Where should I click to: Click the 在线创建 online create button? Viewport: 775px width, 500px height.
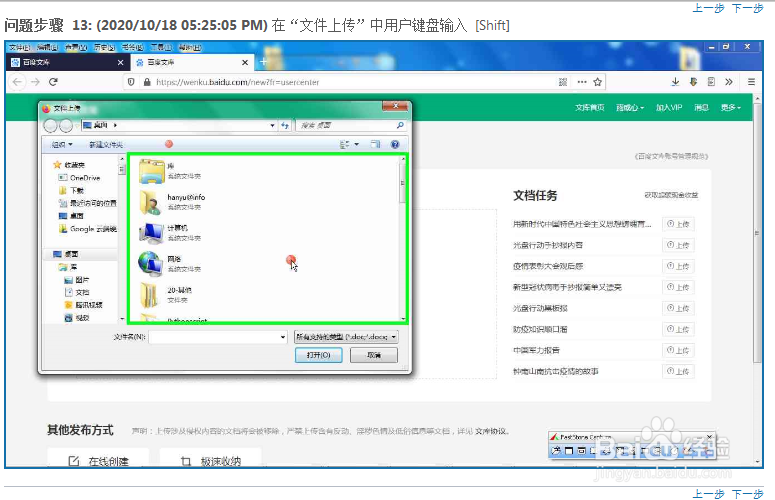[98, 457]
